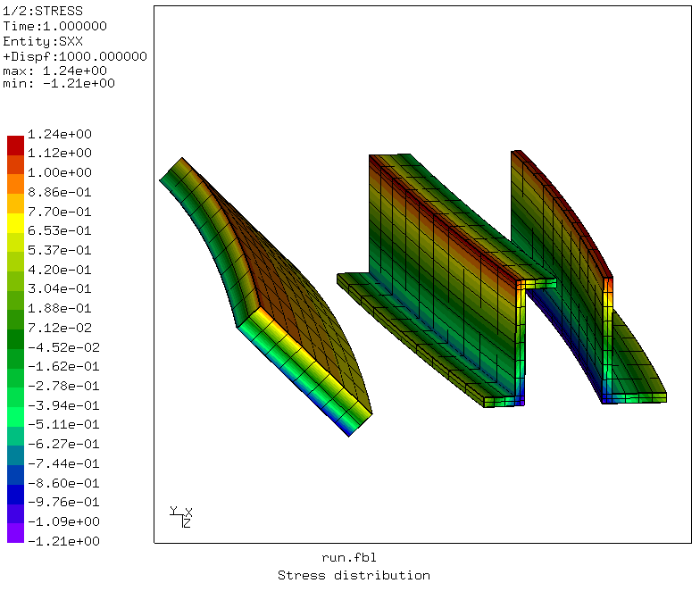Image resolution: width=700 pixels, height=600 pixels.
Task: Click the bright green -5.11e-01 legend swatch
Action: (15, 417)
